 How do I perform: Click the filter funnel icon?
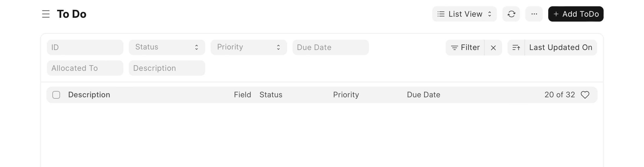click(x=454, y=47)
